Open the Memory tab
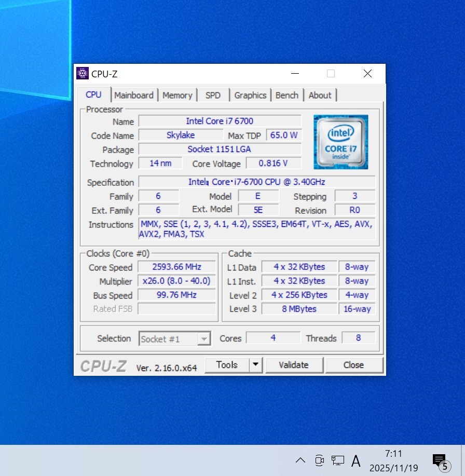The width and height of the screenshot is (465, 476). (177, 95)
